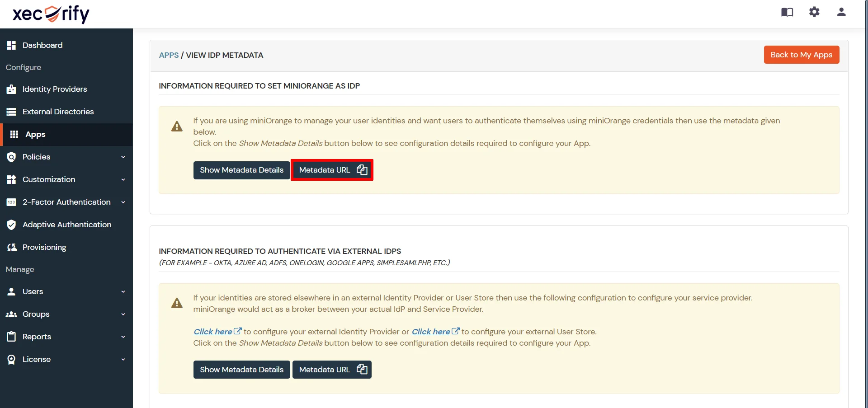Click the Adaptive Authentication shield check icon
868x408 pixels.
(x=11, y=225)
